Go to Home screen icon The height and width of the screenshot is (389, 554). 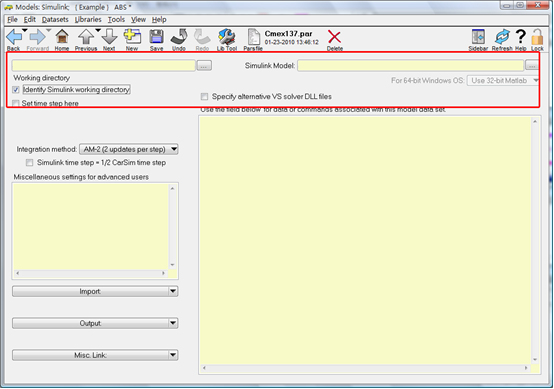[x=62, y=37]
